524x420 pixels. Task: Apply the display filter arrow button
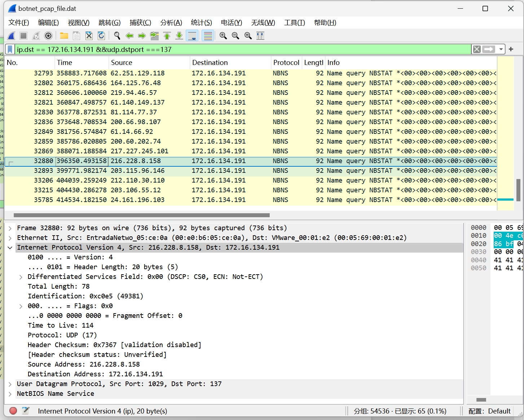(x=489, y=49)
